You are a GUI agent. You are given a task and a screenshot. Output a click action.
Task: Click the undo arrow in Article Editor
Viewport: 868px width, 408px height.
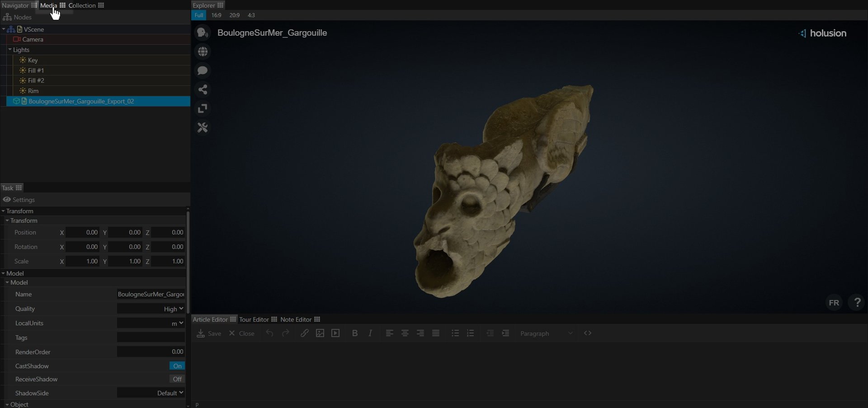tap(269, 333)
